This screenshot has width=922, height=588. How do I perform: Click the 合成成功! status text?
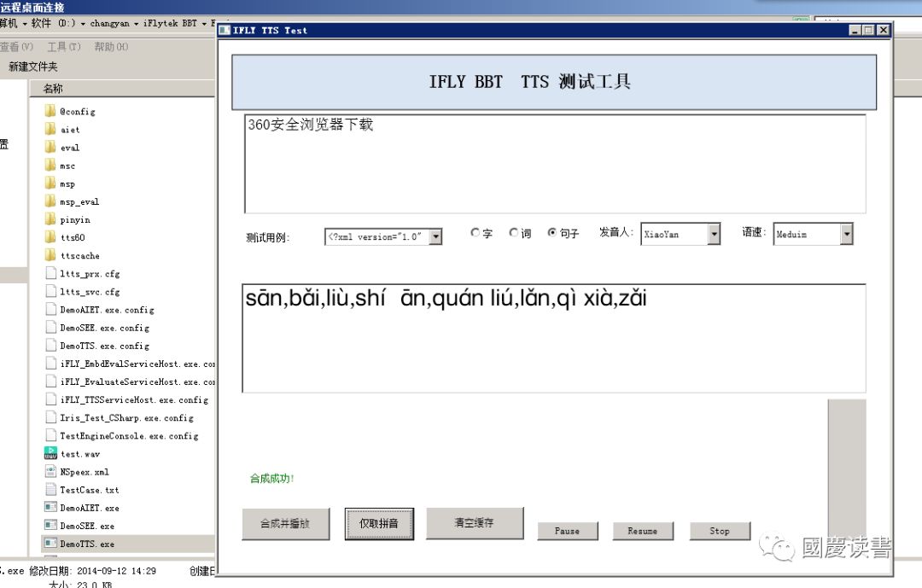[271, 478]
